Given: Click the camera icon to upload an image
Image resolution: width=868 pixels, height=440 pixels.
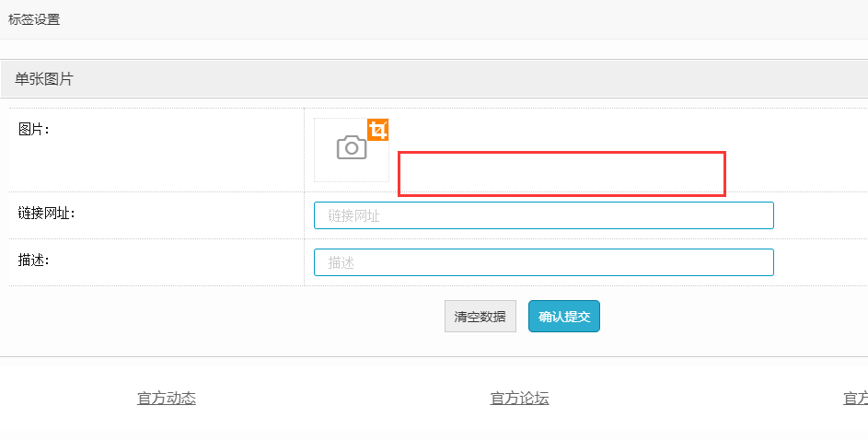Looking at the screenshot, I should (351, 148).
